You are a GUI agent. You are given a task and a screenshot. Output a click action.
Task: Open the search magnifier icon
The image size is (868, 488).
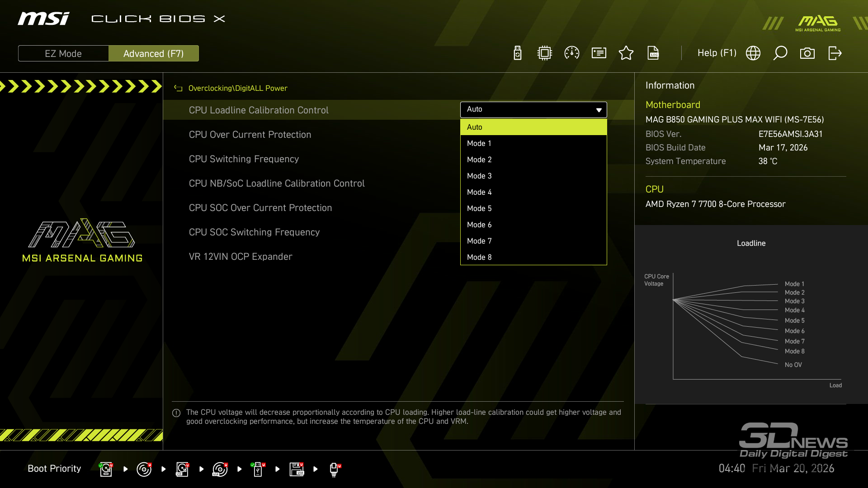coord(780,53)
